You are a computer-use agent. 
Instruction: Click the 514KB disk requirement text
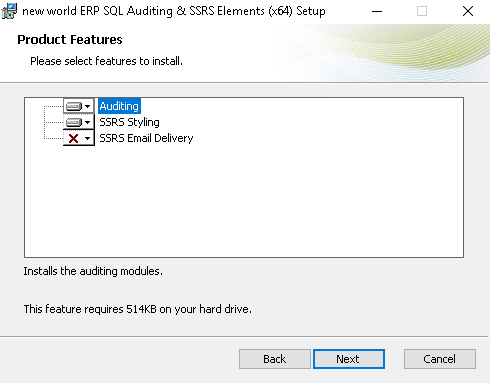point(137,309)
